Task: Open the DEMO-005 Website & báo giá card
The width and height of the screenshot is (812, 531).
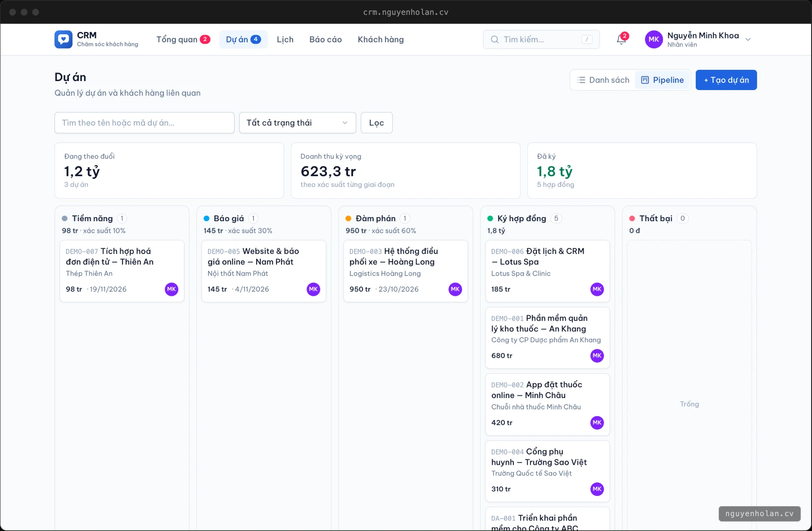Action: click(x=264, y=271)
